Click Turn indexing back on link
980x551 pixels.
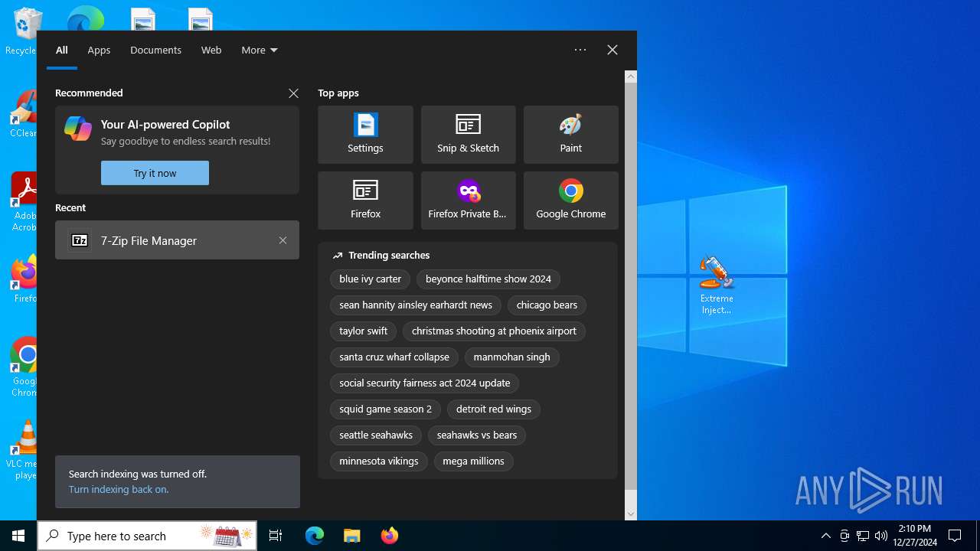point(119,489)
